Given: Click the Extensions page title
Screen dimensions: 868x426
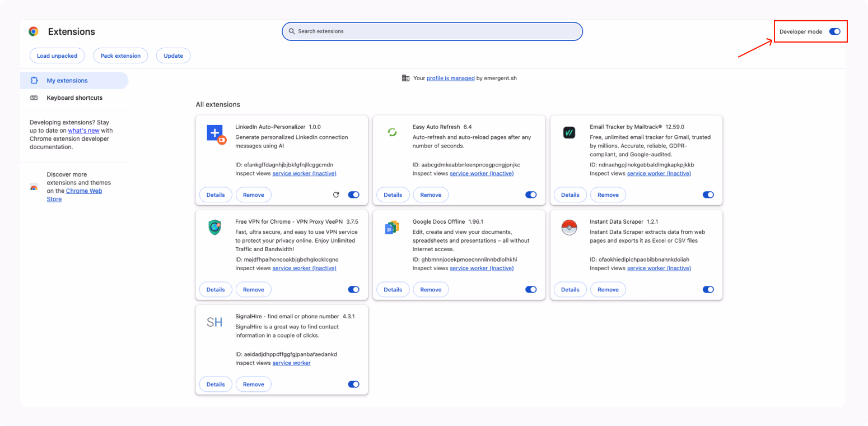Looking at the screenshot, I should (x=72, y=31).
